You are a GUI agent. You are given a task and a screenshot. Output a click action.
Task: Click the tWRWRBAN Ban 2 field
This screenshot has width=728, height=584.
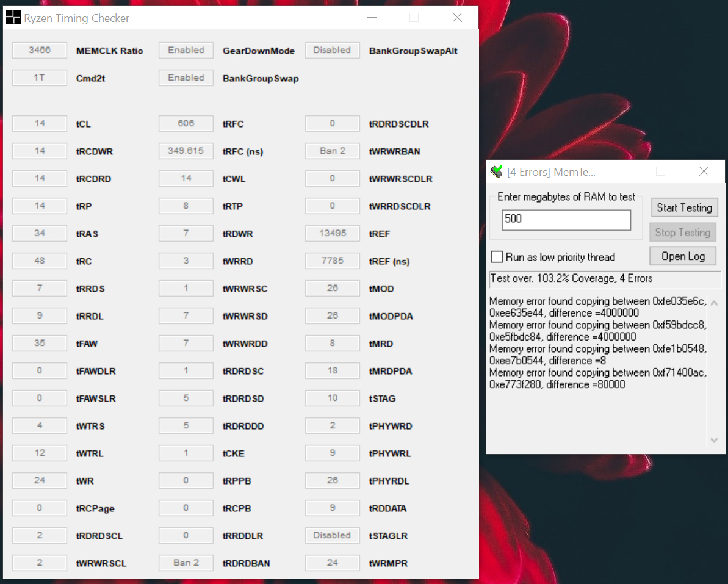[332, 151]
